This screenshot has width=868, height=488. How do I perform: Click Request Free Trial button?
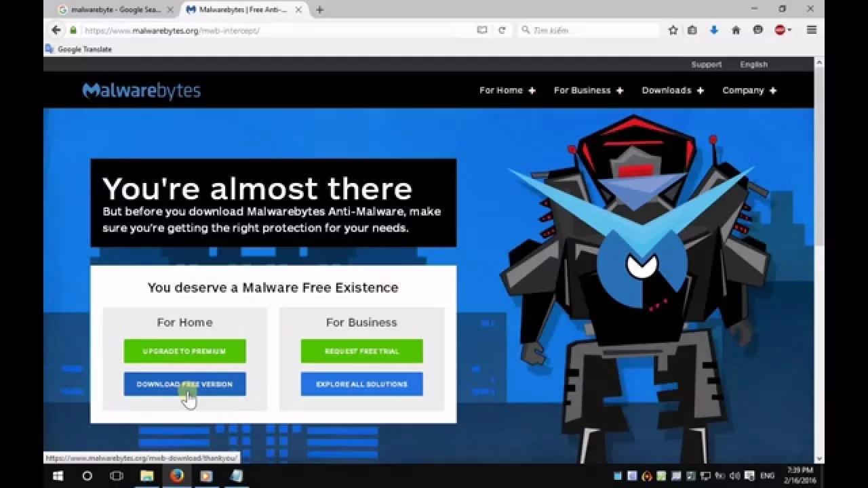click(361, 351)
